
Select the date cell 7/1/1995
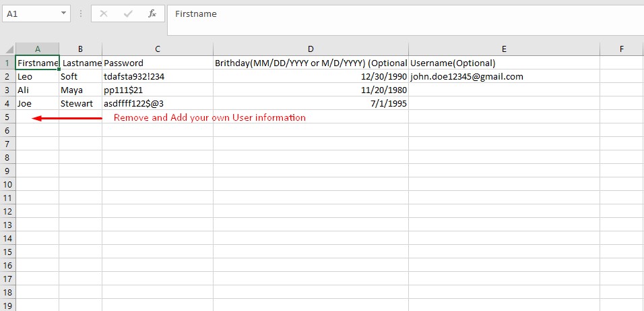[x=311, y=104]
